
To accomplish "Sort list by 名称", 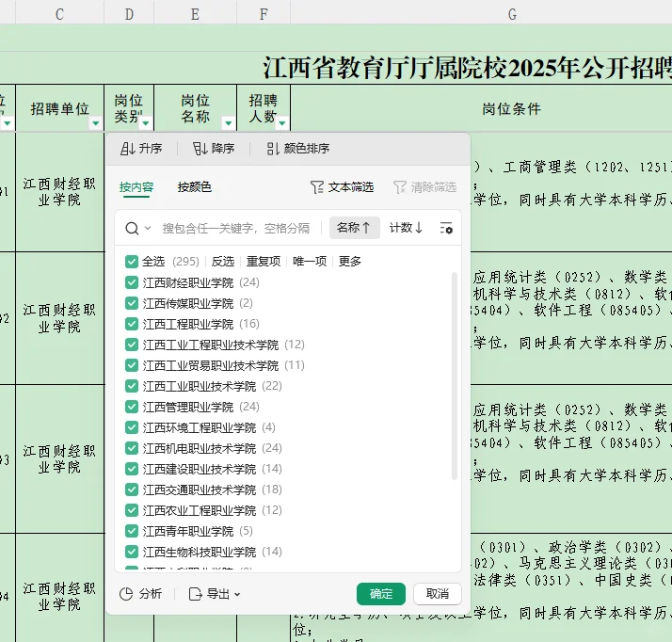I will coord(355,228).
